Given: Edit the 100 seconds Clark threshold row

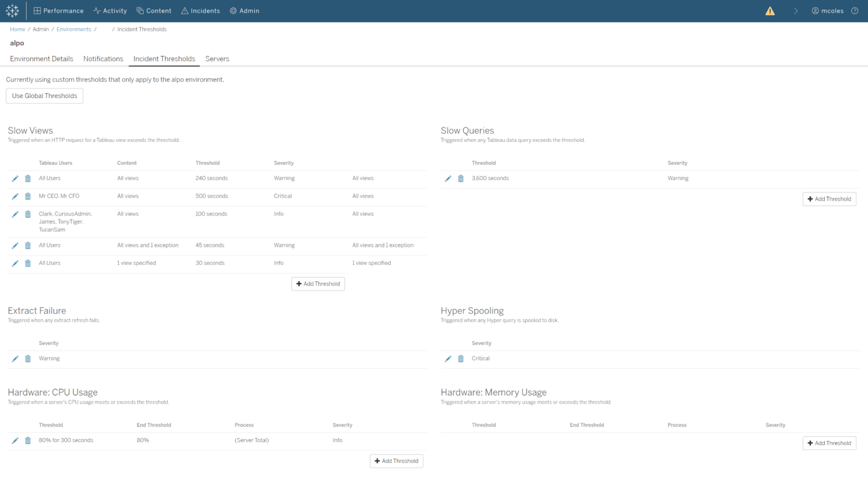Looking at the screenshot, I should click(x=15, y=214).
